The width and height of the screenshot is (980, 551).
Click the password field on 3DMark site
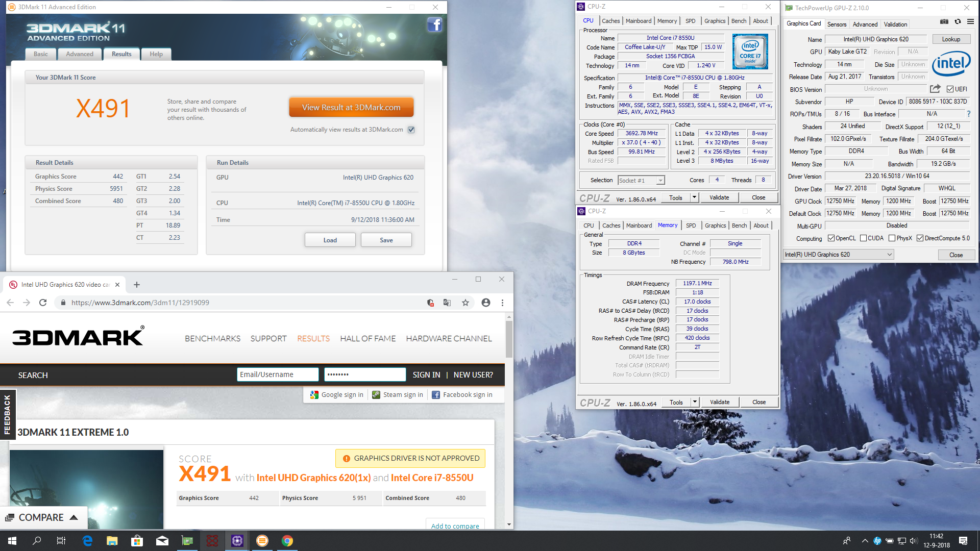tap(365, 374)
